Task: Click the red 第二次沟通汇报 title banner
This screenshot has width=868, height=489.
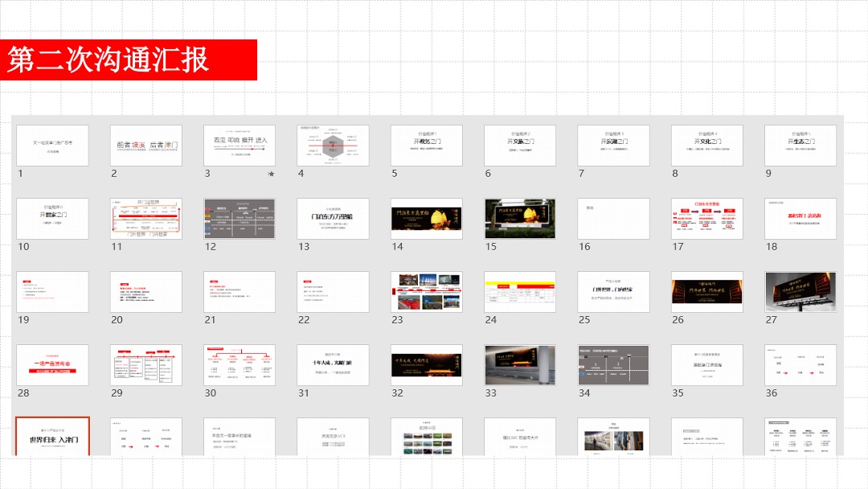Action: coord(129,60)
